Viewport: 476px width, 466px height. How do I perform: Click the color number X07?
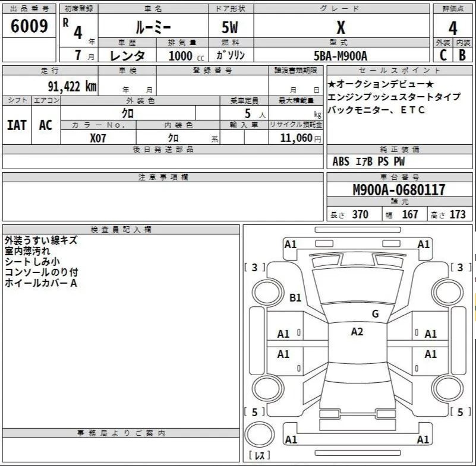[99, 137]
